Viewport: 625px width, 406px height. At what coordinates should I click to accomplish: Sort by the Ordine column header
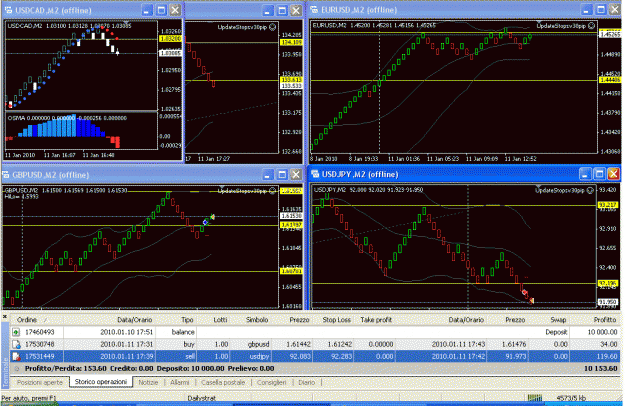point(36,320)
